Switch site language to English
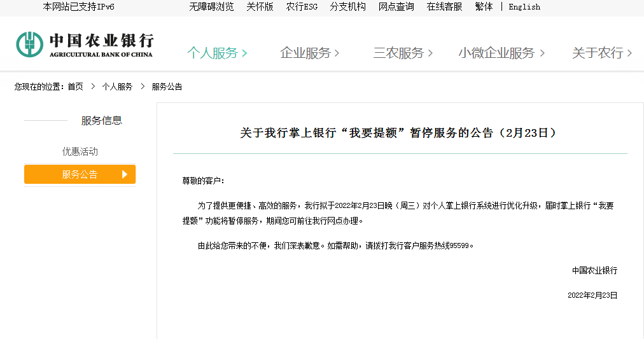Viewport: 644px width, 339px height. [x=524, y=7]
